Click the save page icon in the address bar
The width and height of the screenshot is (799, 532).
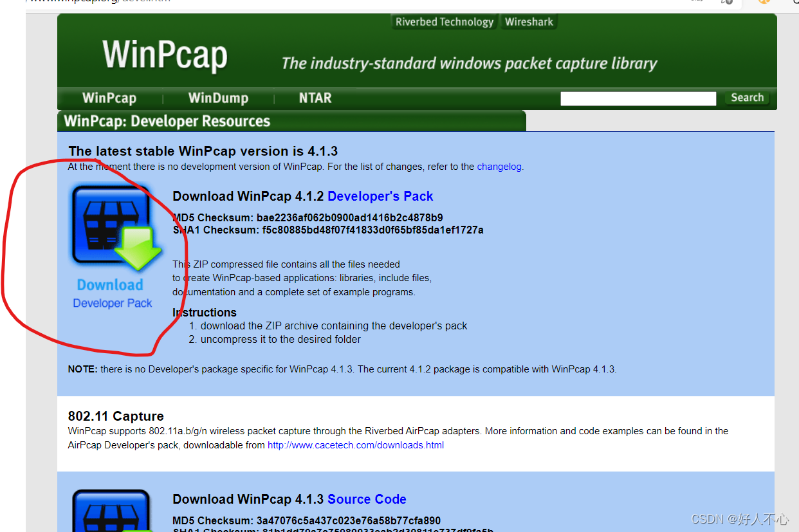727,2
